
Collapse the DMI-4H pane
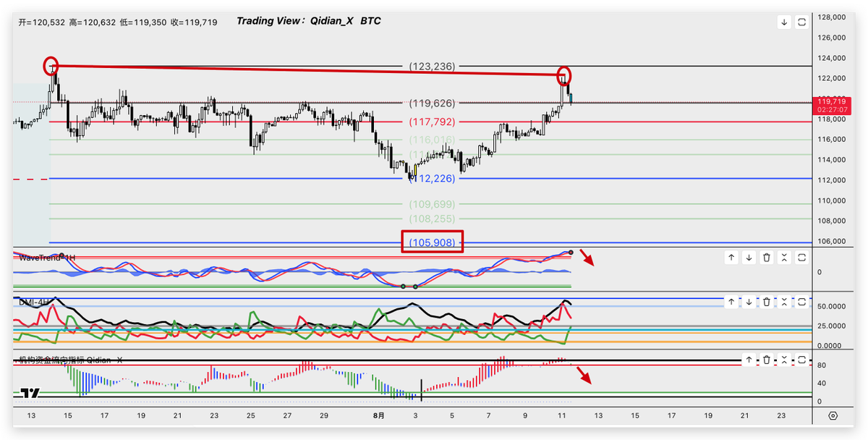(x=784, y=302)
